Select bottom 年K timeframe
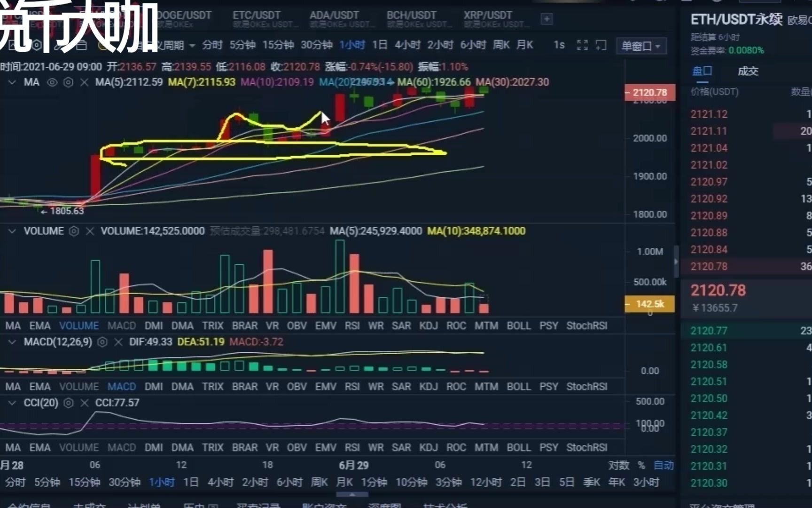The image size is (812, 508). point(617,482)
